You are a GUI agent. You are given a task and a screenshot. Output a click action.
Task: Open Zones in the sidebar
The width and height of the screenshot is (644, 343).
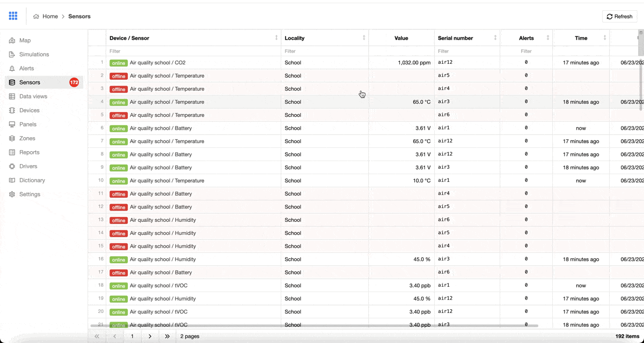pyautogui.click(x=44, y=138)
